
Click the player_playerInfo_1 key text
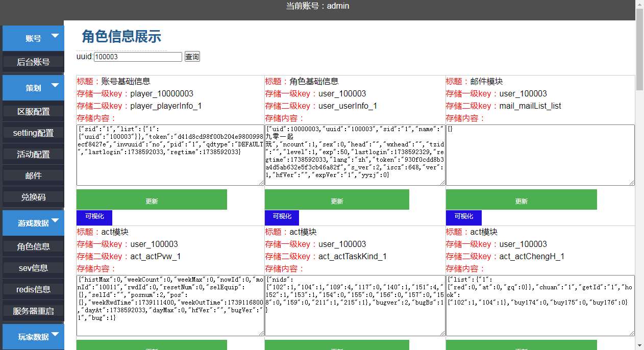coord(166,106)
